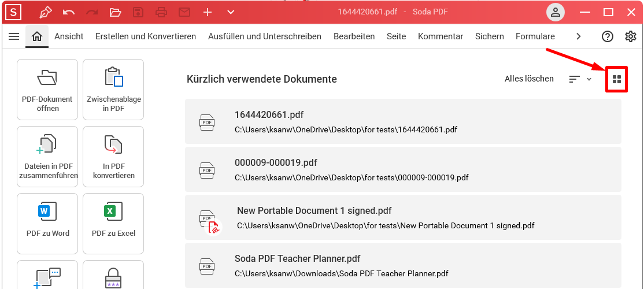Viewport: 644px width, 289px height.
Task: Click PDF icon beside 000009-000019.pdf
Action: click(207, 170)
